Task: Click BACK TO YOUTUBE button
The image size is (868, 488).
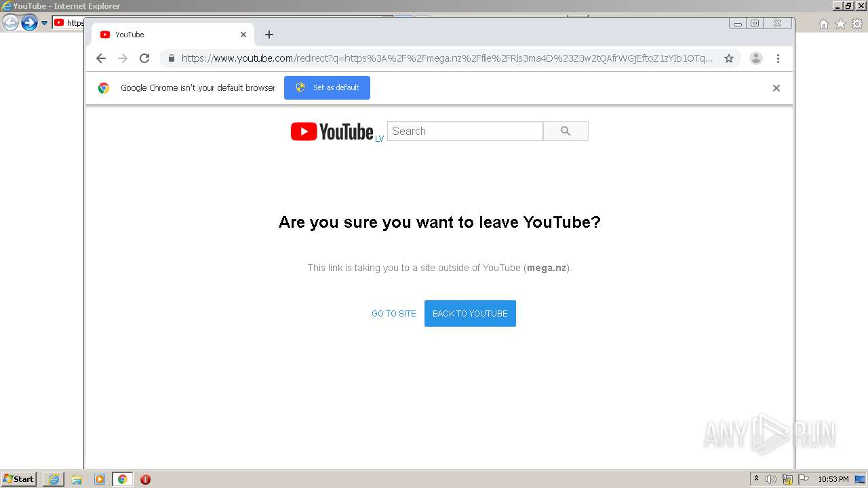Action: (470, 313)
